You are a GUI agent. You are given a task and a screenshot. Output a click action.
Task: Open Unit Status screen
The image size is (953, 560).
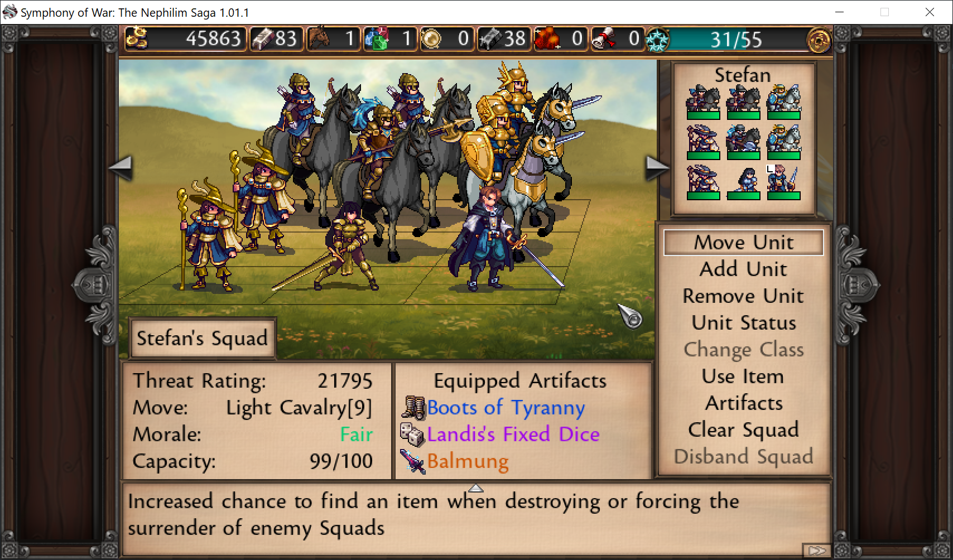[744, 323]
